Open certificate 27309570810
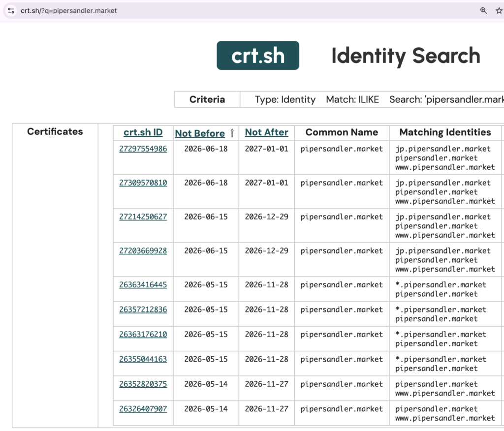Screen dimensions: 504x431 (143, 183)
